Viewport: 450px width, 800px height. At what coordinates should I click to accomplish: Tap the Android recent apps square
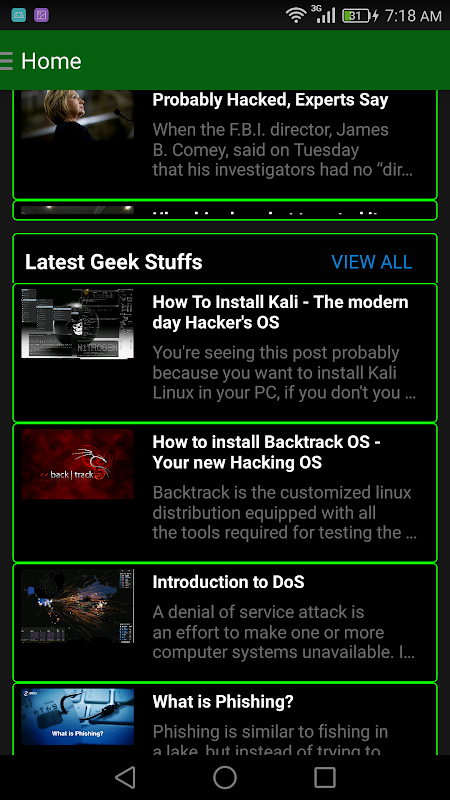click(324, 778)
